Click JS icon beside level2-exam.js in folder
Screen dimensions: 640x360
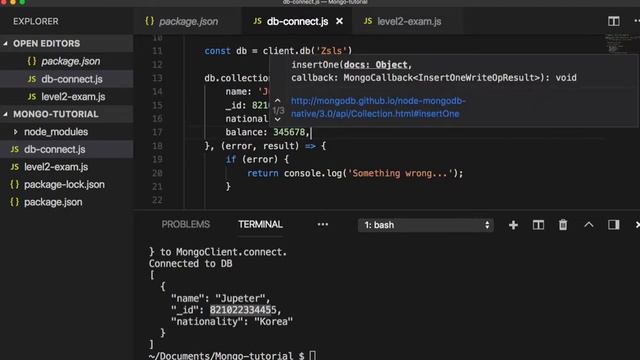click(15, 167)
